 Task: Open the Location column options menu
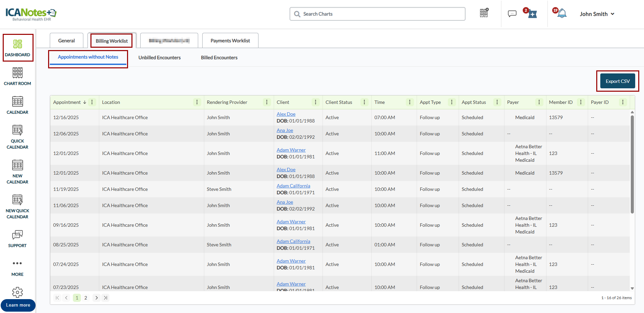197,102
